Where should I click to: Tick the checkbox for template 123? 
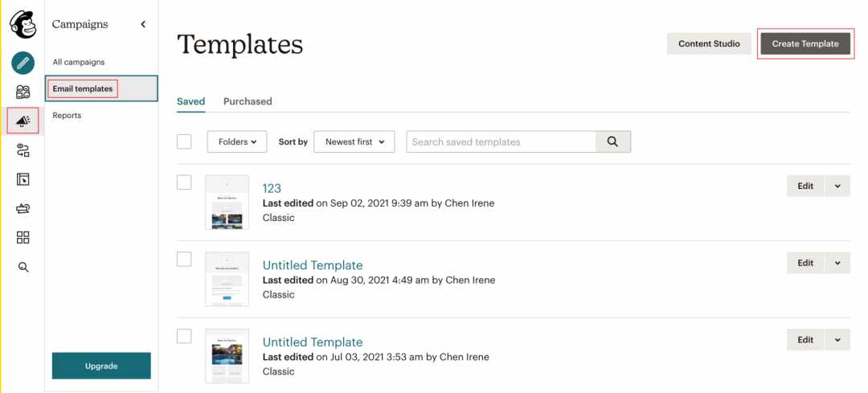[x=184, y=182]
